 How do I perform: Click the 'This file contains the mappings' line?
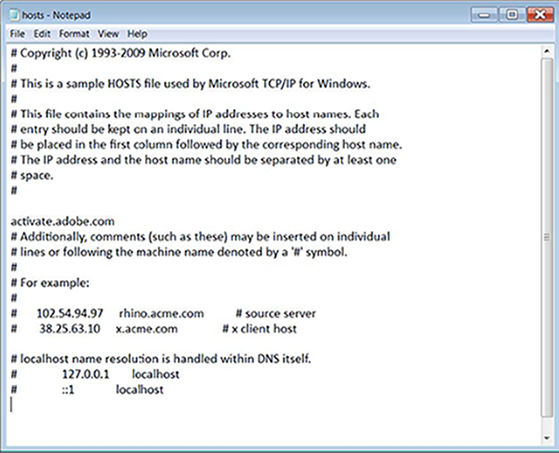(x=195, y=114)
